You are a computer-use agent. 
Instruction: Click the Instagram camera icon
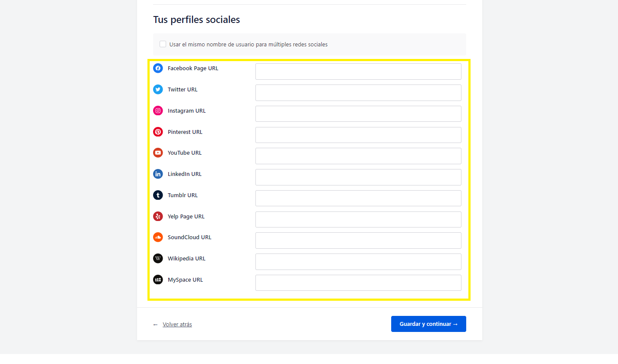click(x=158, y=110)
